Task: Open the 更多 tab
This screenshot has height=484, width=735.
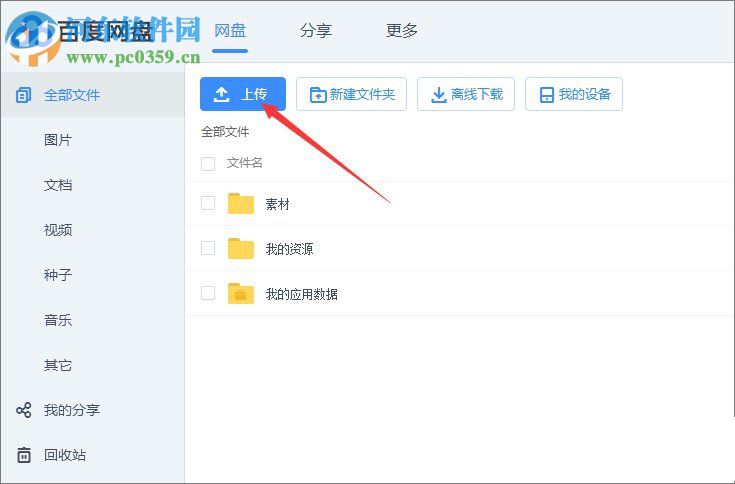Action: tap(402, 31)
